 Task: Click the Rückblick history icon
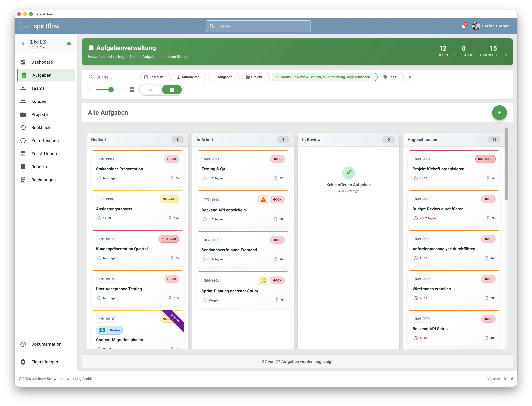click(23, 127)
